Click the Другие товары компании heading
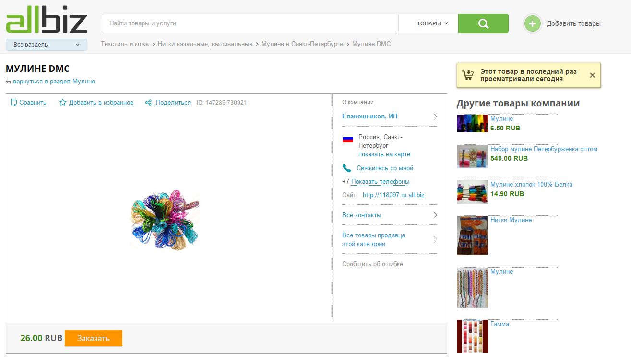 [518, 104]
